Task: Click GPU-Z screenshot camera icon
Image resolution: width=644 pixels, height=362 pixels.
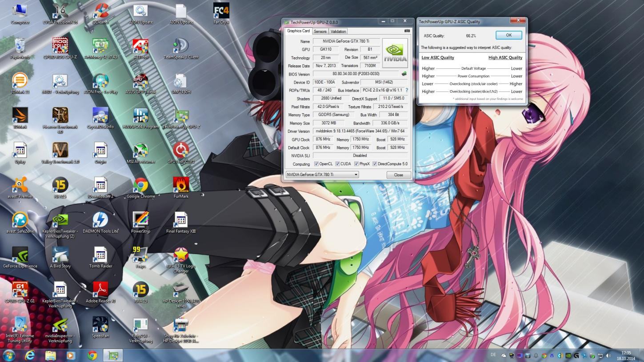Action: [x=407, y=31]
